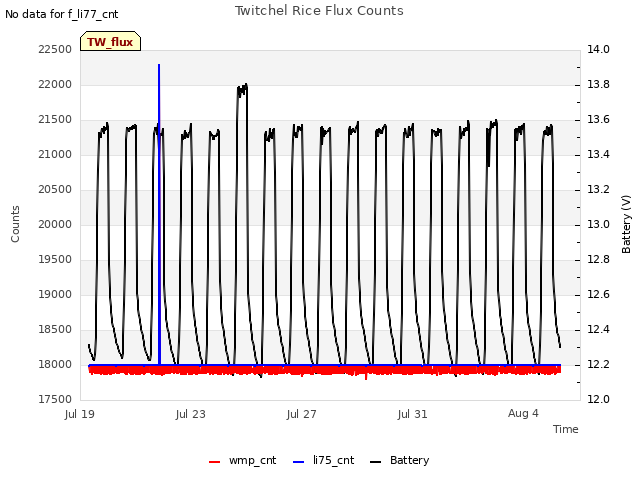This screenshot has height=480, width=640.
Task: Click the 14.0 battery tick label
Action: [598, 49]
